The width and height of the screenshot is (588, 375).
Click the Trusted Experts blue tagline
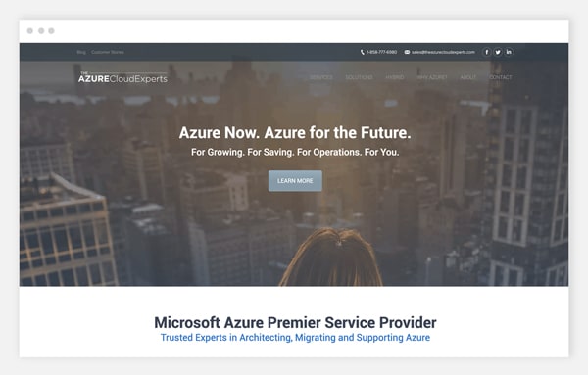(x=295, y=338)
